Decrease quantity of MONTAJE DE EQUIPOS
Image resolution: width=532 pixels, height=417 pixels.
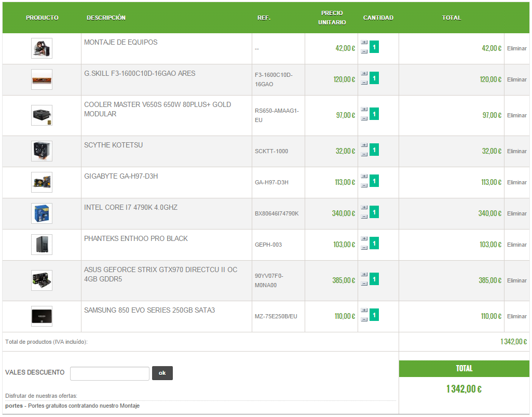(x=364, y=51)
